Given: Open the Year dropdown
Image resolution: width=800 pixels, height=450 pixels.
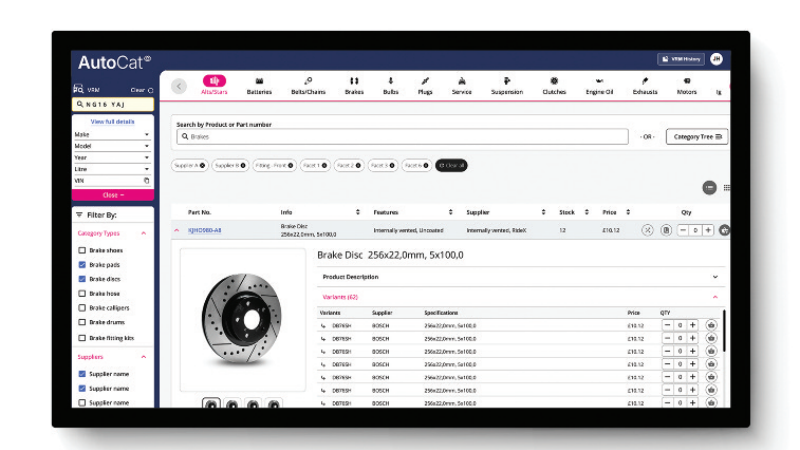Looking at the screenshot, I should 112,158.
